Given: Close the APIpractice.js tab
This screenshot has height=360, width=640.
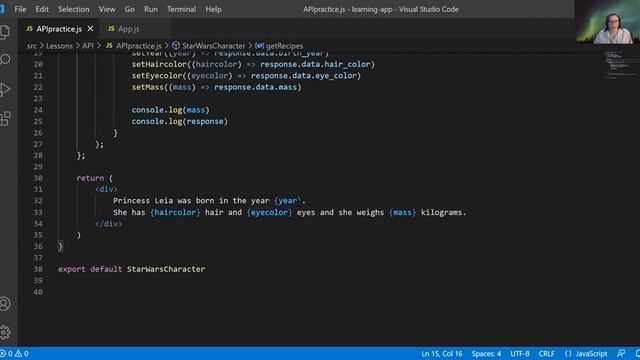Looking at the screenshot, I should (x=90, y=29).
